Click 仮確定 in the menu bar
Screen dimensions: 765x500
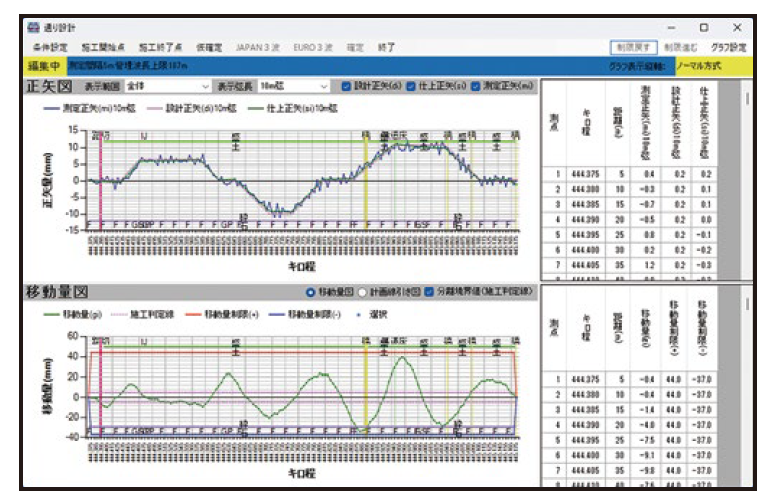click(x=208, y=47)
